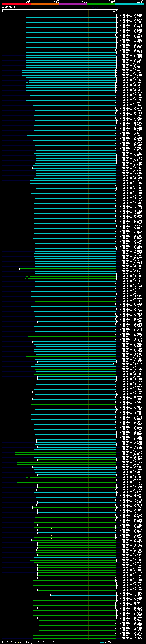This screenshot has height=644, width=146.
Task: Open hit UniRef100_B9HZY3
Action: pyautogui.click(x=131, y=45)
